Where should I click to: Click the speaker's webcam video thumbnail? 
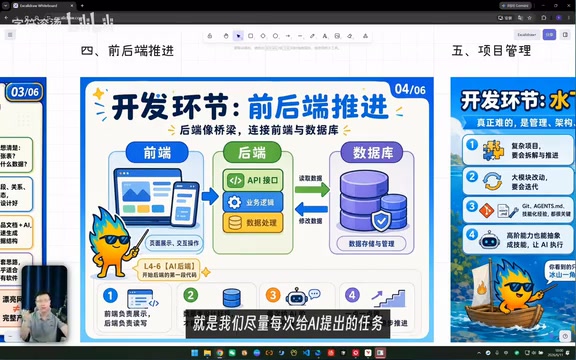[44, 303]
